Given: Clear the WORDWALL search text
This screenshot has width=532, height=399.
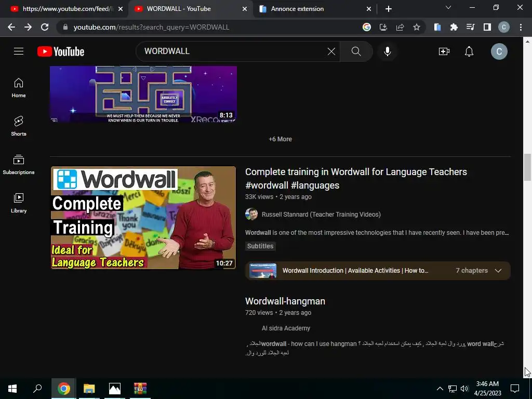Looking at the screenshot, I should coord(331,51).
